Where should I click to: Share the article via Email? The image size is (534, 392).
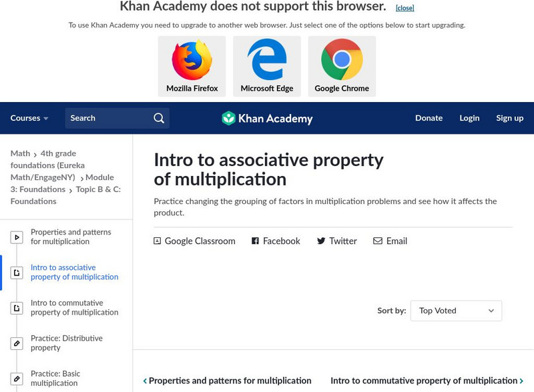coord(390,241)
